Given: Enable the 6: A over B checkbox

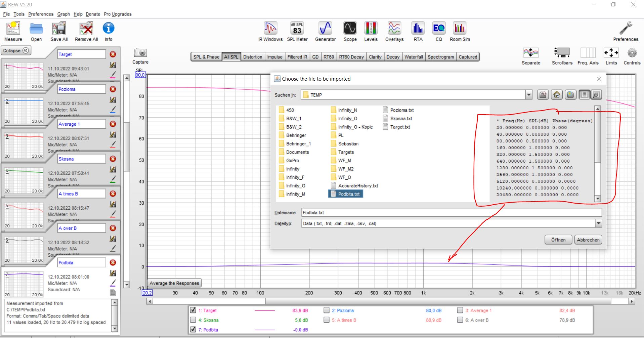Looking at the screenshot, I should click(x=460, y=320).
